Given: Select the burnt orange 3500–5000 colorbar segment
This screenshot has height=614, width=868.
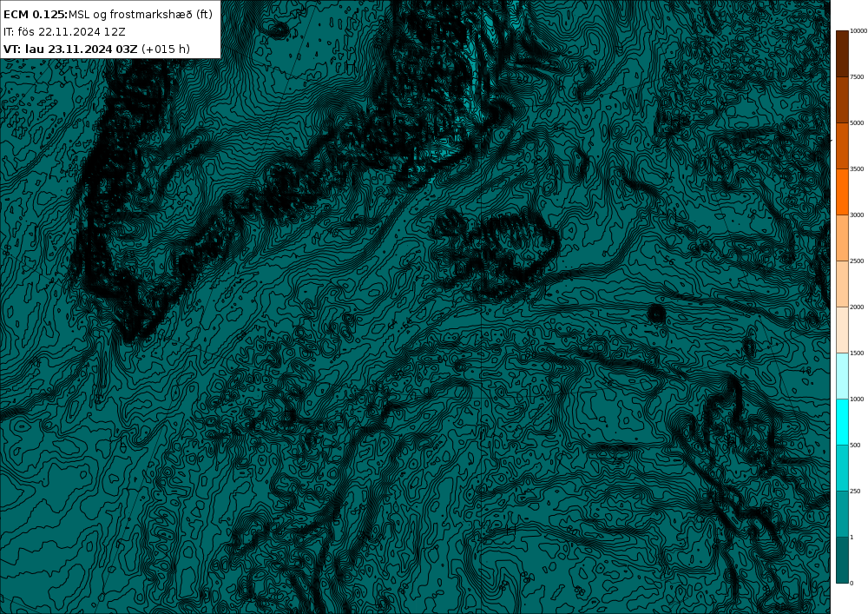Looking at the screenshot, I should click(842, 146).
